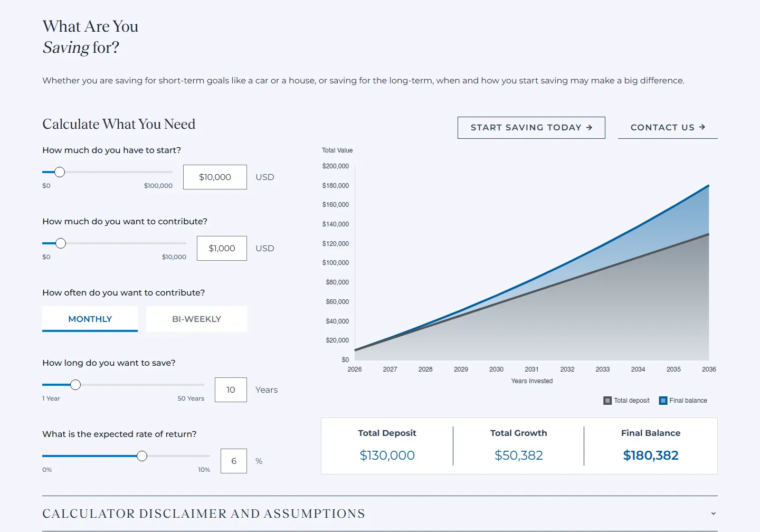This screenshot has width=760, height=532.
Task: Click the 0% minimum rate label
Action: (x=47, y=470)
